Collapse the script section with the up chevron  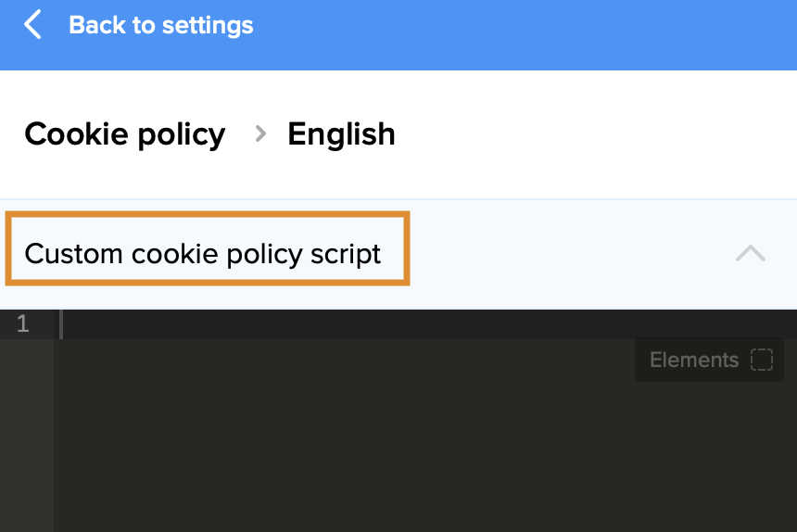(750, 253)
